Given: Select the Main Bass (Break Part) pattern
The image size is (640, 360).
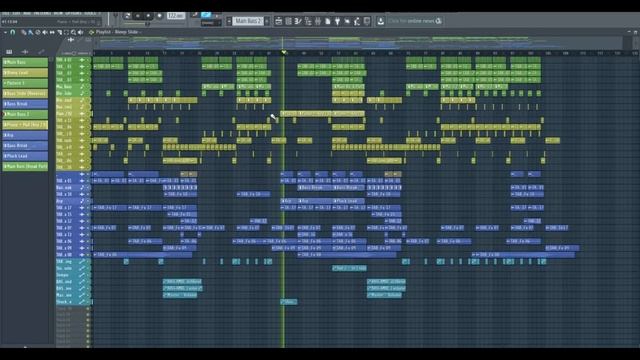Looking at the screenshot, I should [25, 167].
